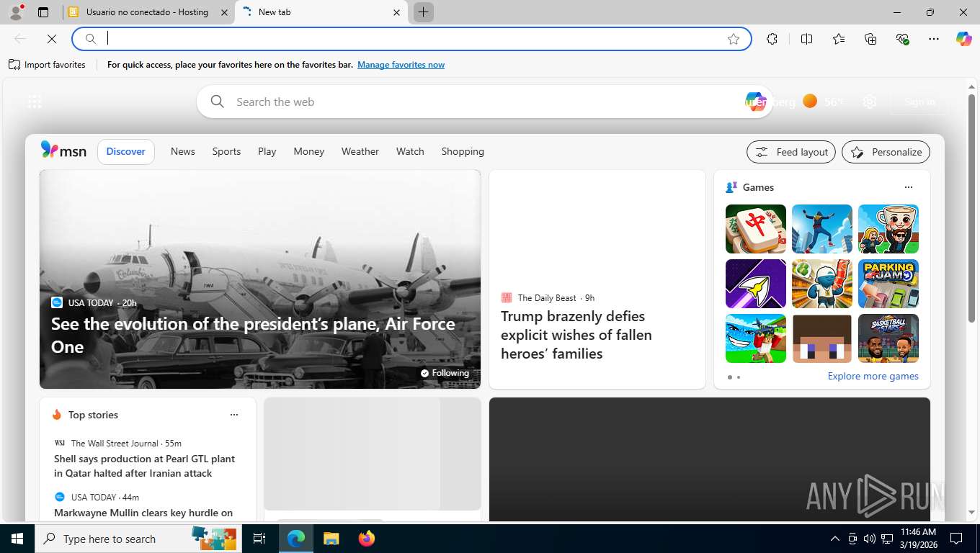Open Browser essentials heart icon

pos(902,39)
